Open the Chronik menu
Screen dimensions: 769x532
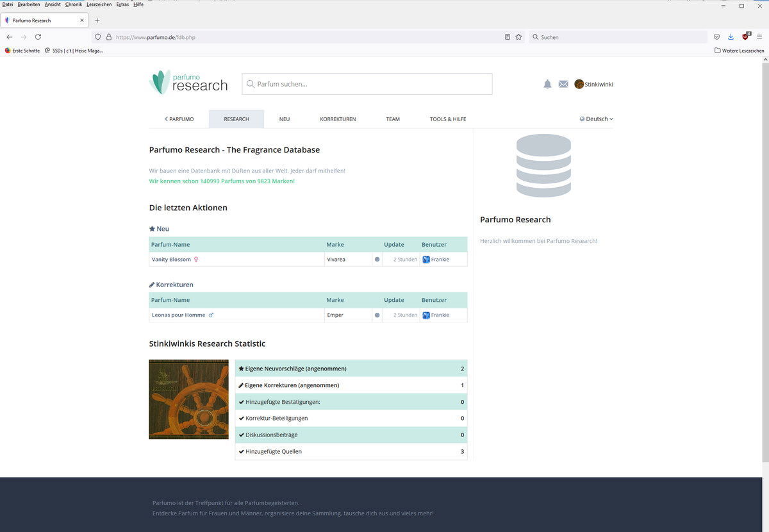coord(74,4)
